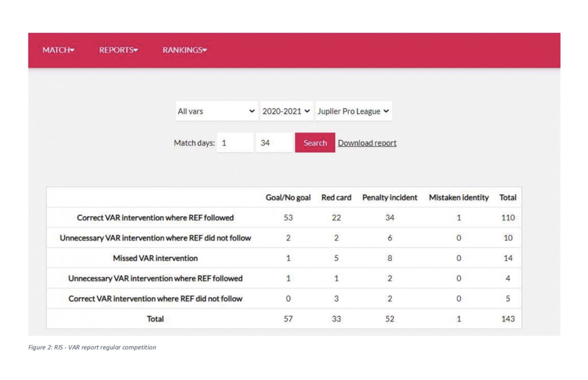Viewport: 588px width, 380px height.
Task: Click the Goal/No goal total 57
Action: (x=288, y=319)
